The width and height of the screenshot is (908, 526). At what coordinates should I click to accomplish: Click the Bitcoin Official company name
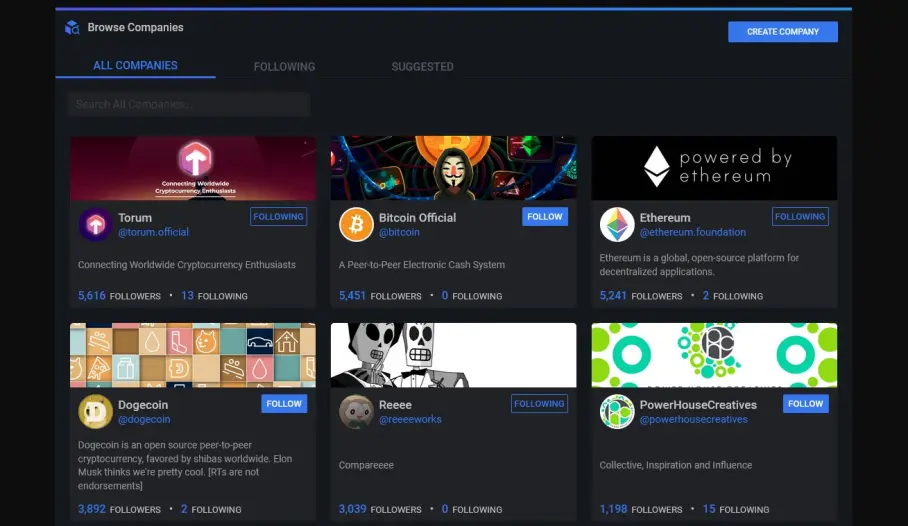[418, 218]
